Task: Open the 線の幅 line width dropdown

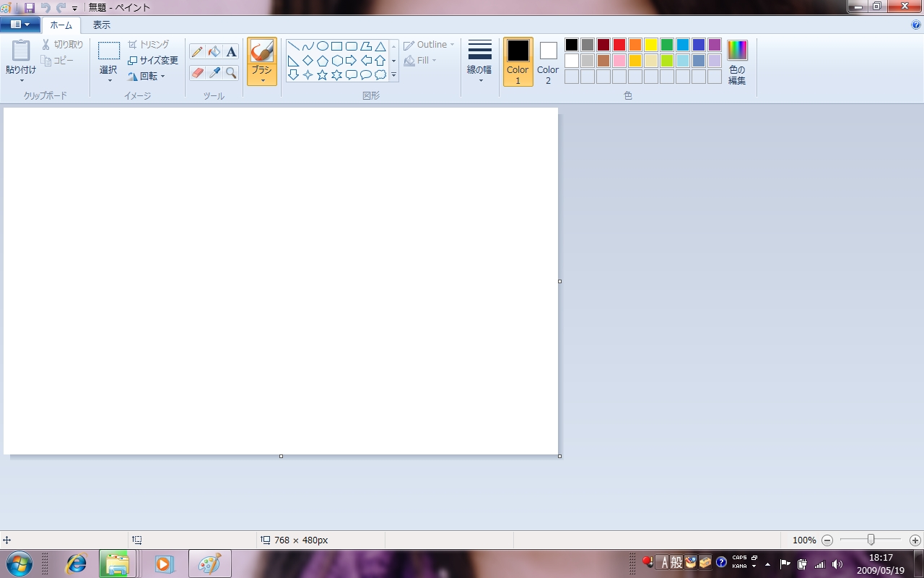Action: [479, 61]
